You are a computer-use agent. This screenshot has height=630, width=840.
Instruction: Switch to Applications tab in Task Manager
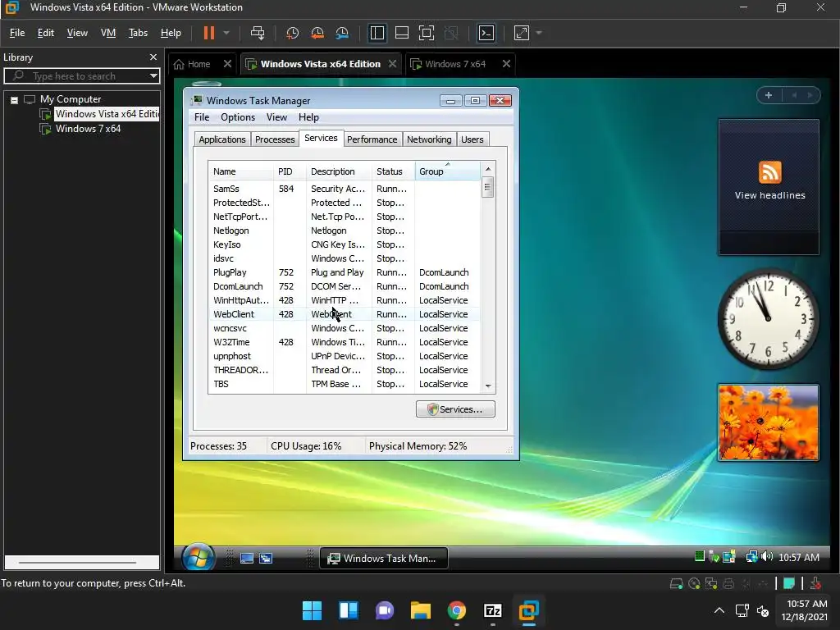click(x=222, y=139)
